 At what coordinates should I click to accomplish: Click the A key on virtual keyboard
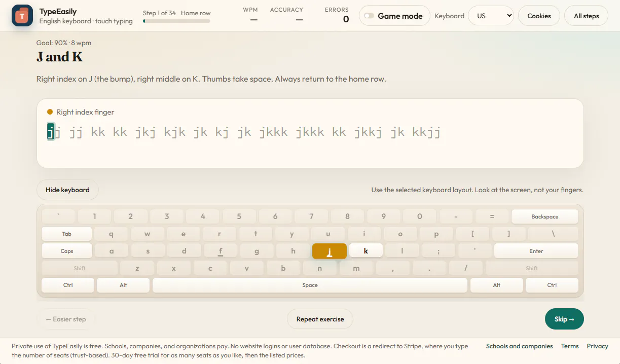112,251
